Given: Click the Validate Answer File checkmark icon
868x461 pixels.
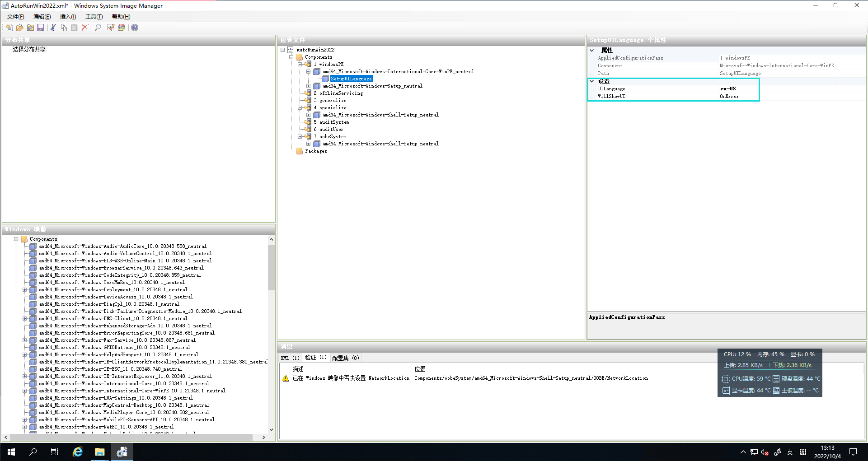Looking at the screenshot, I should click(x=111, y=28).
